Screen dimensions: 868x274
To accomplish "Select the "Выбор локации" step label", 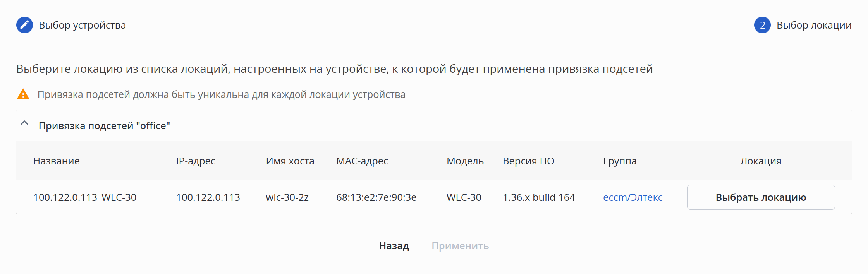I will 814,25.
